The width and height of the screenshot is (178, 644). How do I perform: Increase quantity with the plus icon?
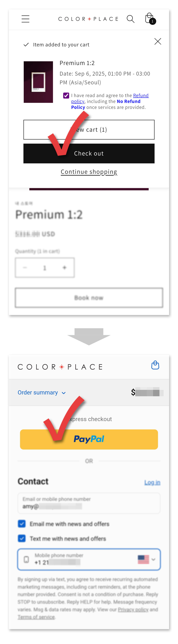65,268
